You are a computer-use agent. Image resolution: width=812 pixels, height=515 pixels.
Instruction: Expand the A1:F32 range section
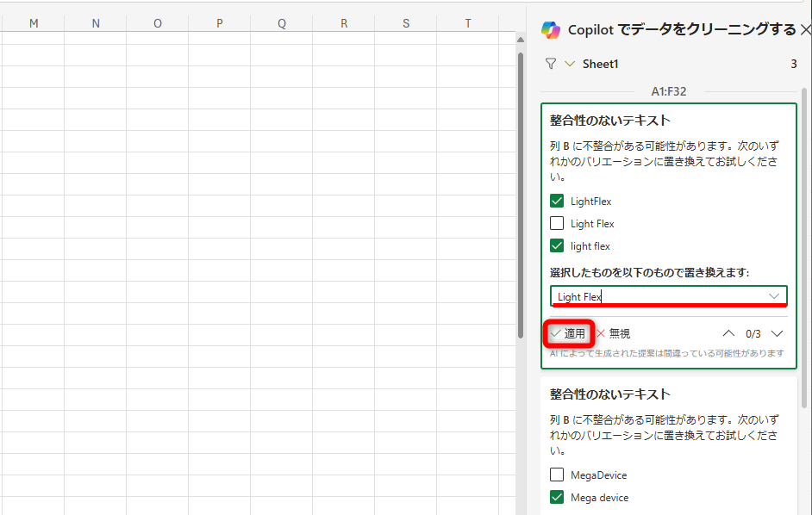pyautogui.click(x=669, y=90)
